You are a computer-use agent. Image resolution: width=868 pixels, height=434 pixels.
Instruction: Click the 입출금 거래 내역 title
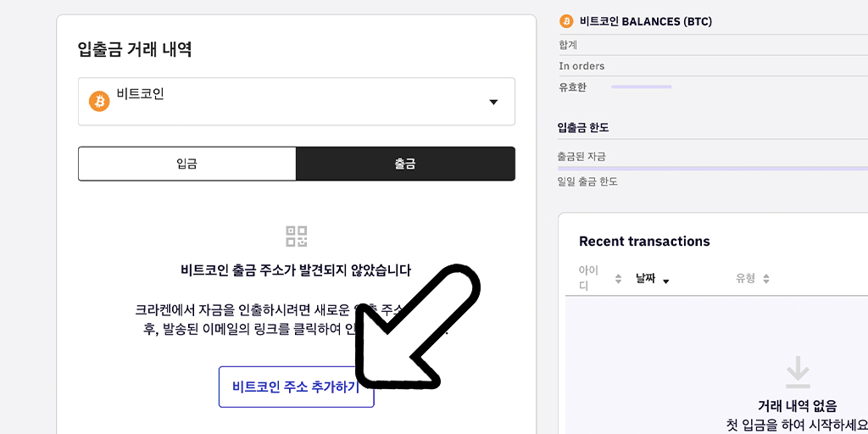(135, 50)
